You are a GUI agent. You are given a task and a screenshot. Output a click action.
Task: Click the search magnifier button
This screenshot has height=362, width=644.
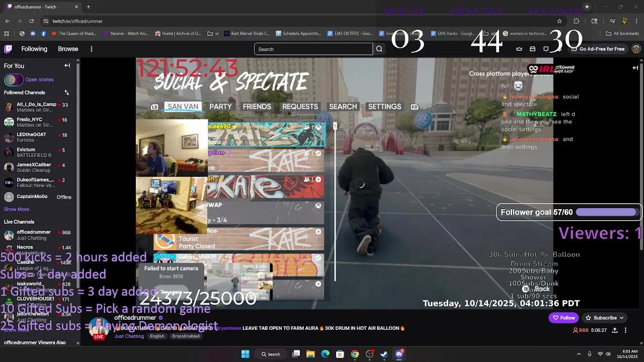click(379, 49)
